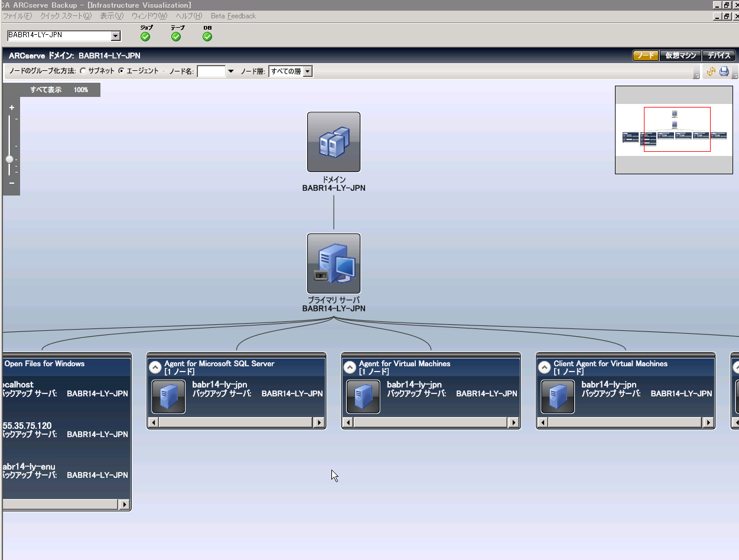The height and width of the screenshot is (560, 739).
Task: Open the 表示(V) menu
Action: coord(112,16)
